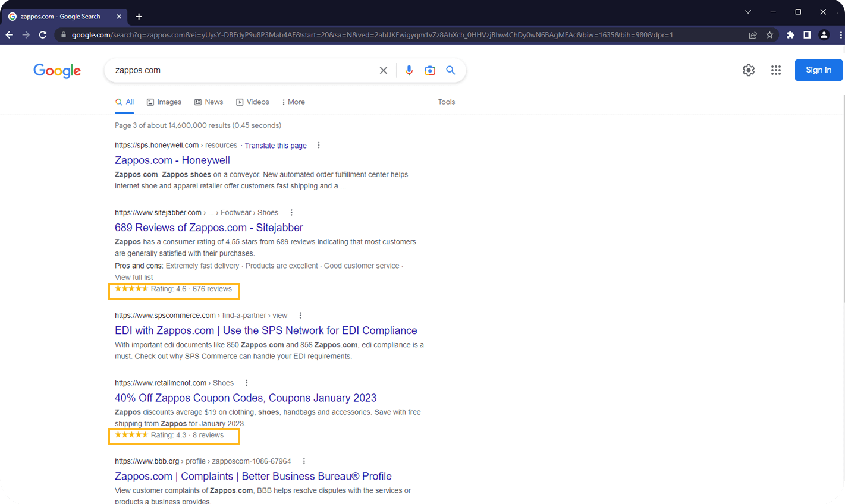Screen dimensions: 845x504
Task: Click the www.bbb.org URL breadcrumb
Action: 203,462
